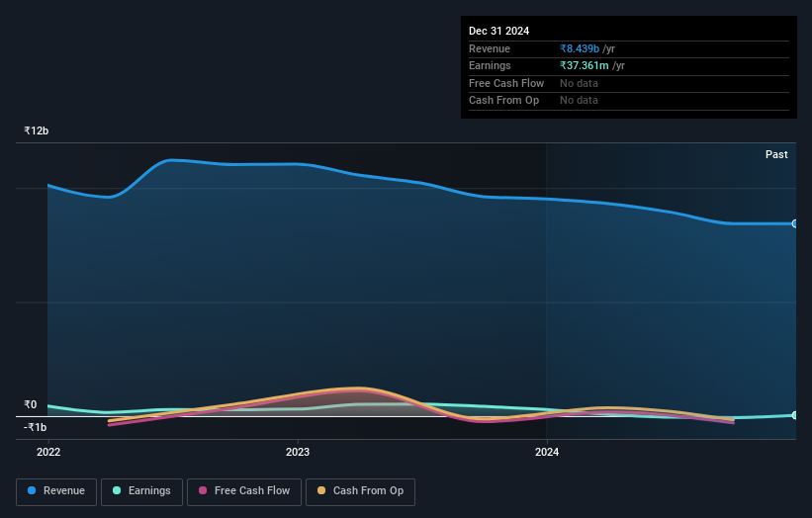Click the Dec 31 2024 tooltip date
The height and width of the screenshot is (518, 812).
498,31
